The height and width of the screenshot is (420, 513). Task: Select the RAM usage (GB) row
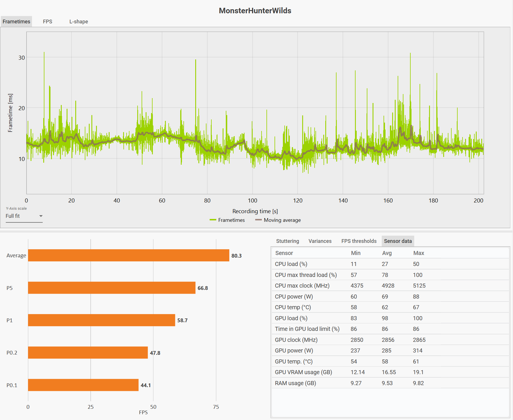point(390,383)
